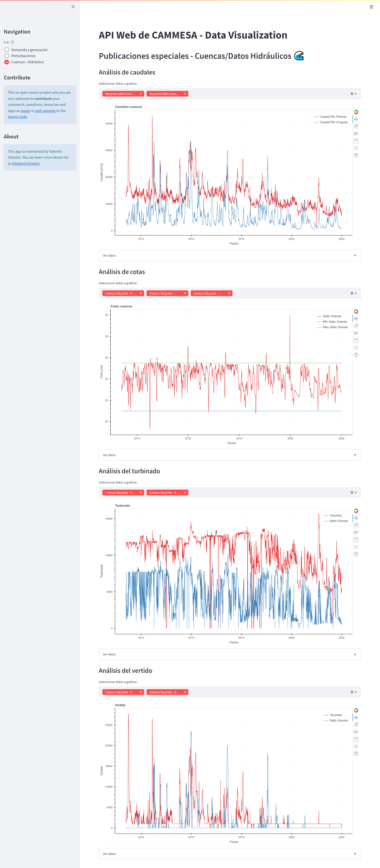Open the source code link
Screen dimensions: 380x868
pos(17,117)
